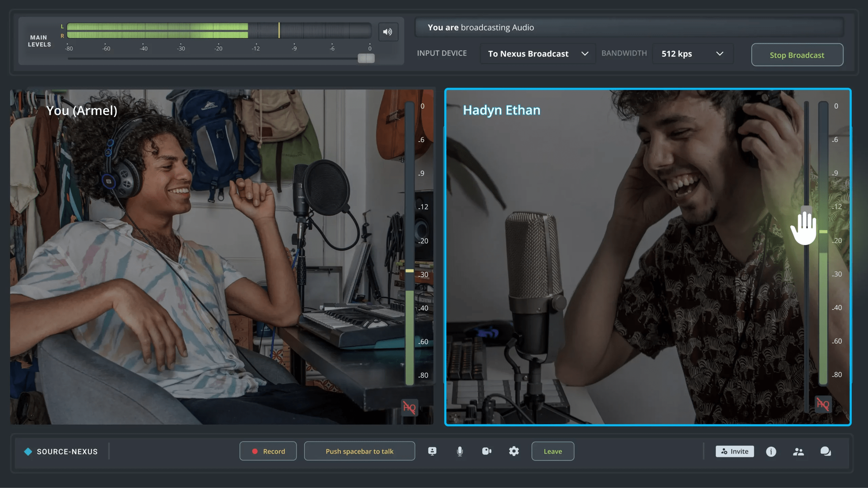
Task: Click main levels volume slider handle
Action: point(366,58)
